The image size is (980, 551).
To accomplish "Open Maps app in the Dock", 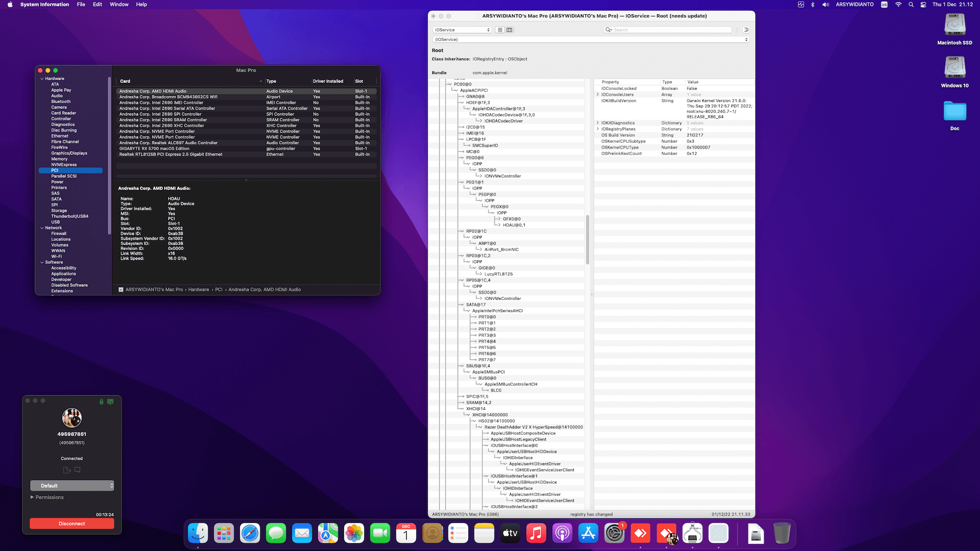I will (328, 534).
